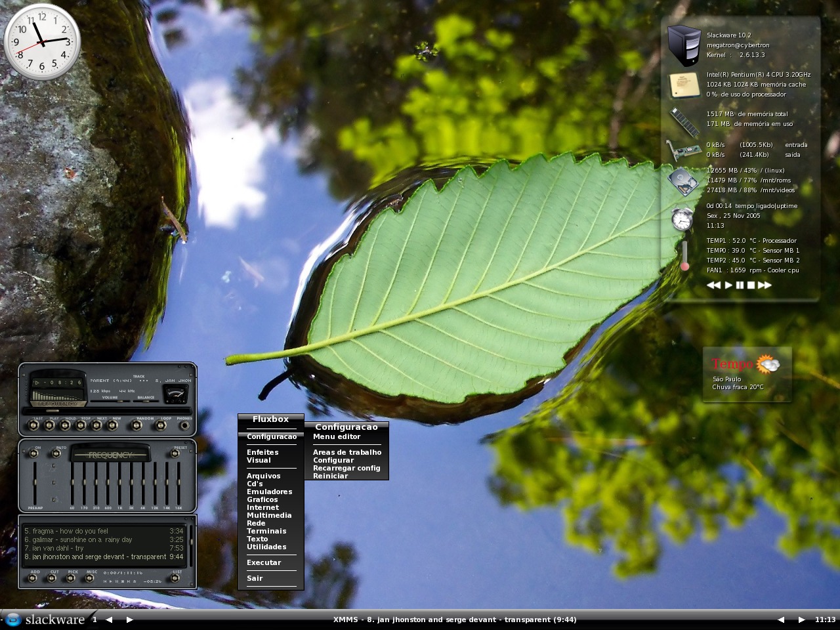Image resolution: width=840 pixels, height=630 pixels.
Task: Click Sair to exit Fluxbox
Action: pos(255,578)
